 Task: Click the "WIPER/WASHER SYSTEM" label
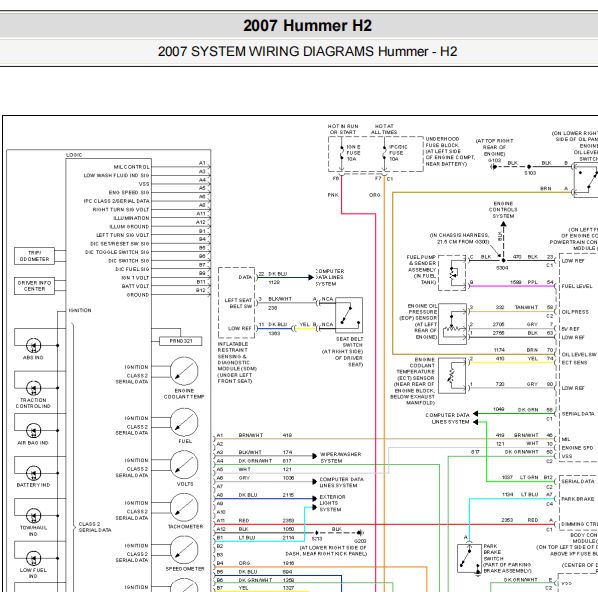click(340, 458)
